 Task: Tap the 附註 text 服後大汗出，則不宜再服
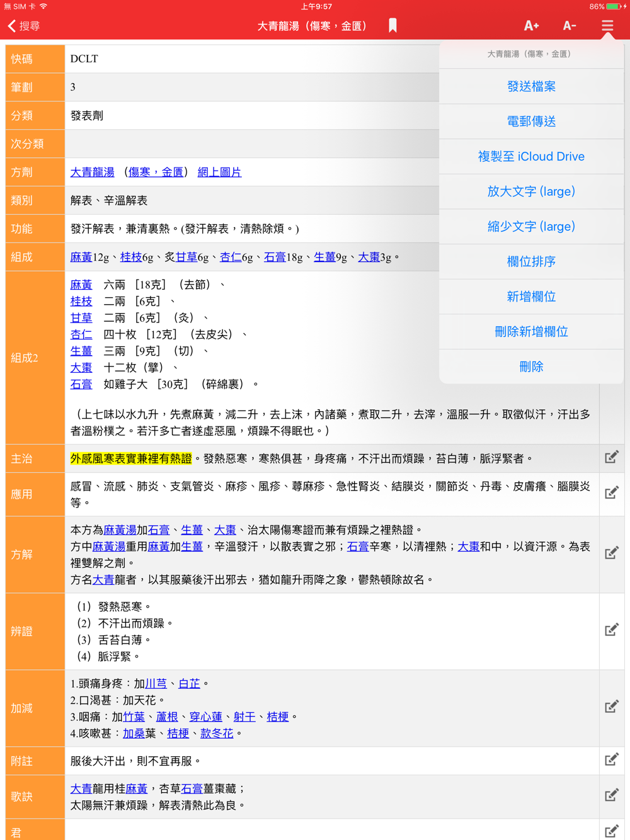click(x=135, y=761)
